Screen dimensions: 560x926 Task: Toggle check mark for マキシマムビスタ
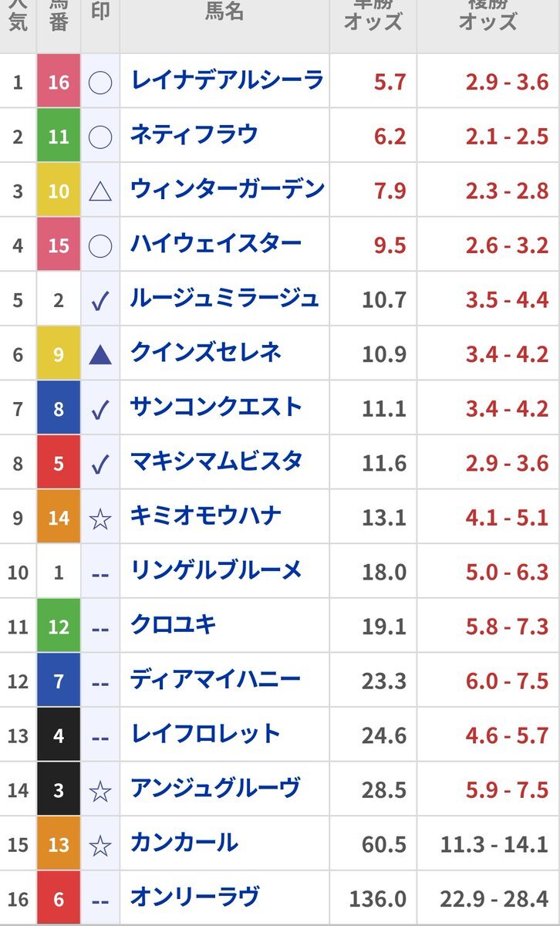[x=100, y=464]
